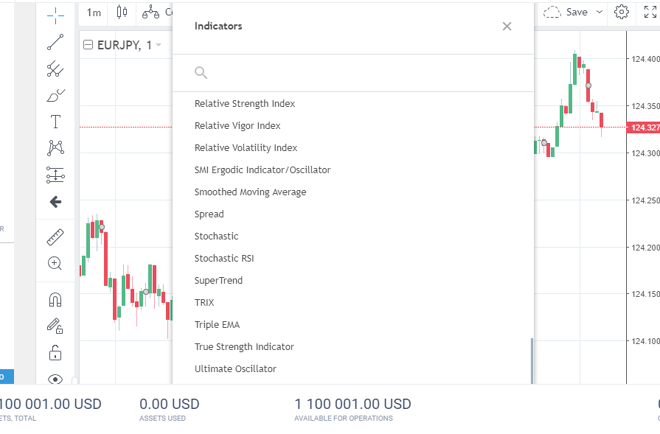The height and width of the screenshot is (434, 660).
Task: Hide all drawings with eye icon
Action: click(x=55, y=379)
